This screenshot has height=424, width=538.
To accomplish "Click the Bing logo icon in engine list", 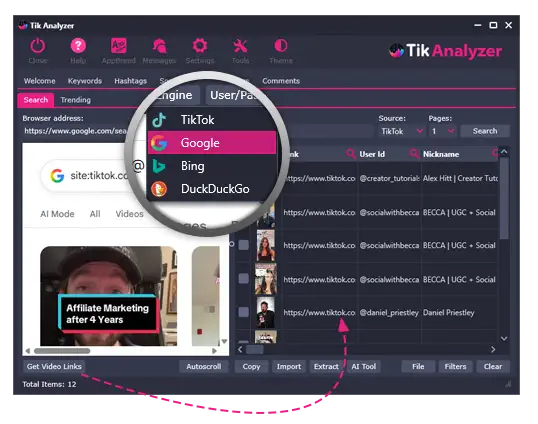I will pyautogui.click(x=159, y=166).
